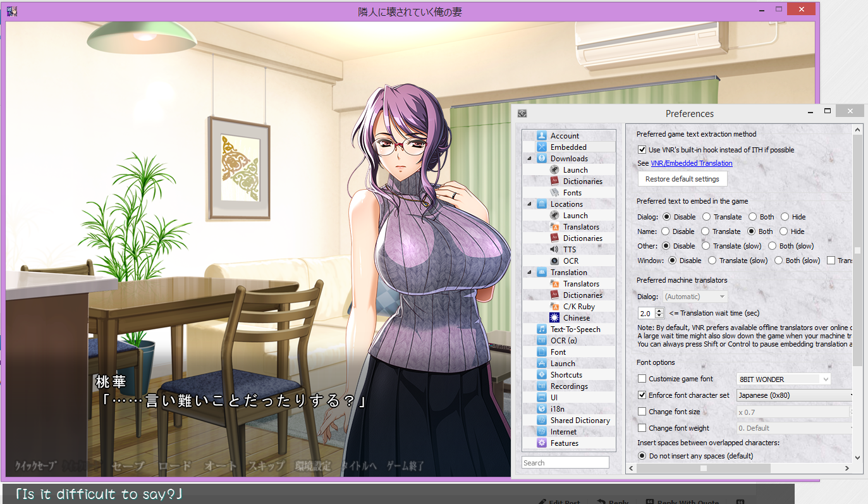The height and width of the screenshot is (504, 868).
Task: Open the Font page icon
Action: click(542, 352)
